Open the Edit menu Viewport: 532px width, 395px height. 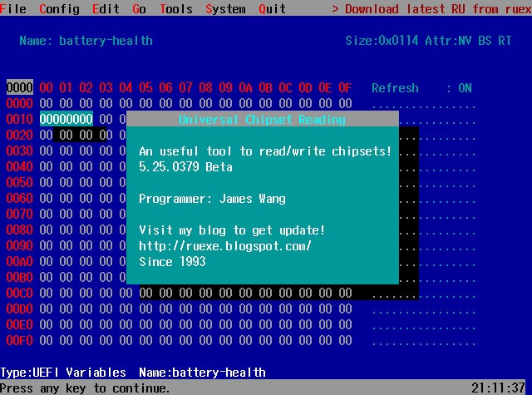point(106,9)
